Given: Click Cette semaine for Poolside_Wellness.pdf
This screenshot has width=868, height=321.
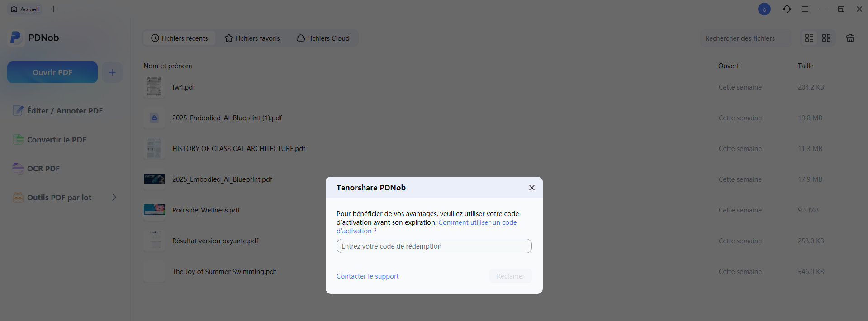Looking at the screenshot, I should [740, 210].
